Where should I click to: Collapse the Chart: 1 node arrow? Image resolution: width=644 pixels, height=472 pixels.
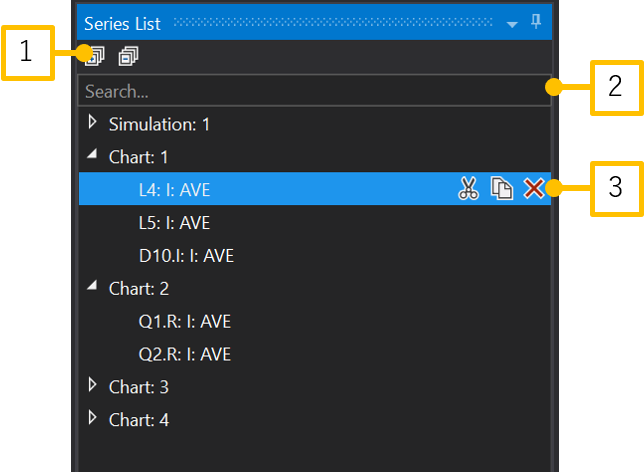pos(93,156)
